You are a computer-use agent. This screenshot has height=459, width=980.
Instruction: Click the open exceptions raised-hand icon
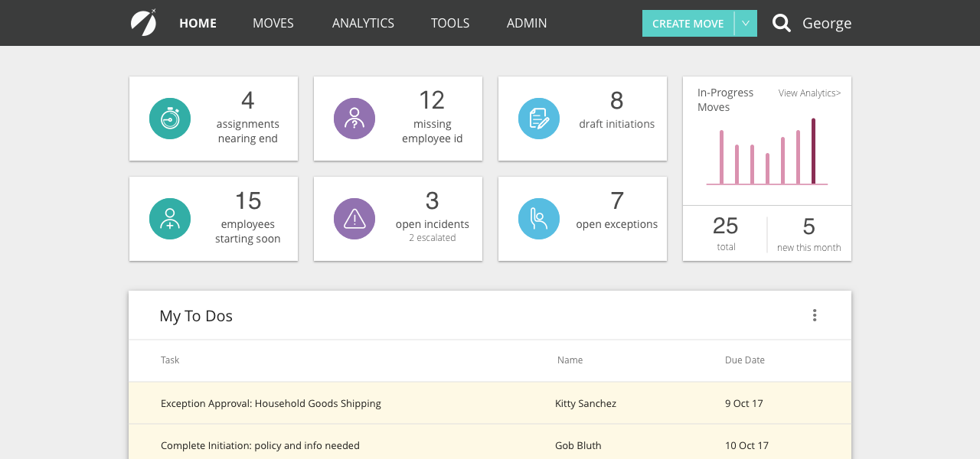(x=539, y=219)
